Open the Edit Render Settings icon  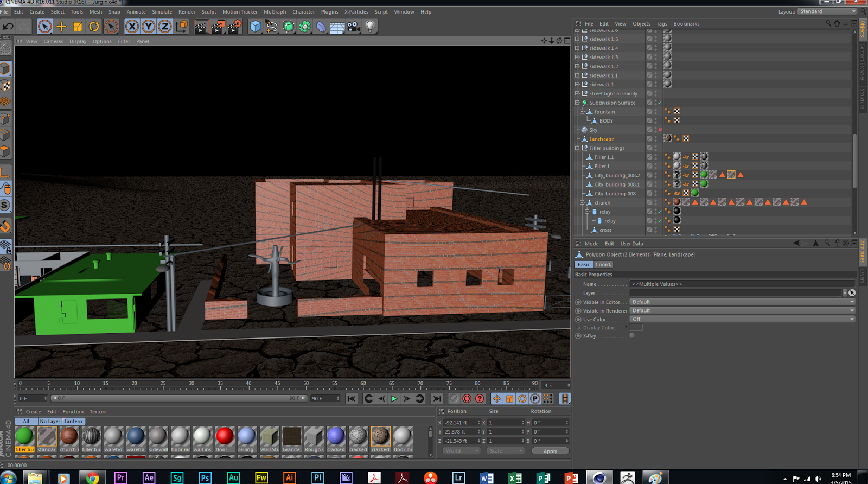click(234, 26)
